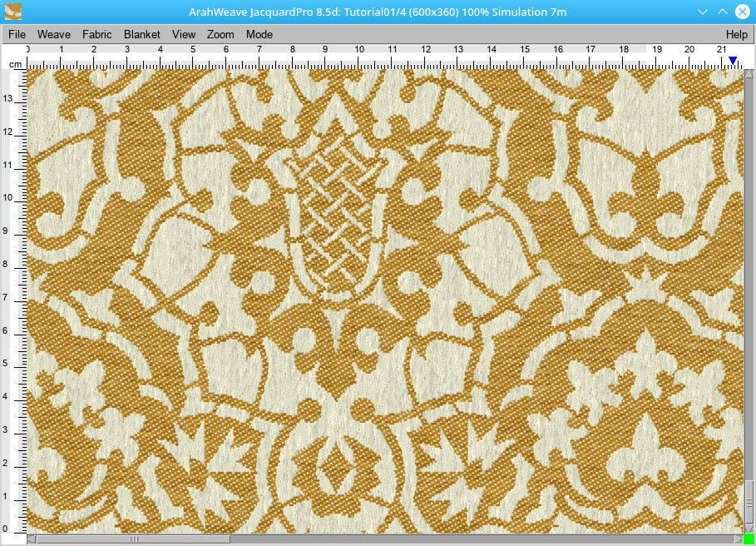The width and height of the screenshot is (756, 546).
Task: Click the cm unit label on the ruler
Action: click(15, 64)
